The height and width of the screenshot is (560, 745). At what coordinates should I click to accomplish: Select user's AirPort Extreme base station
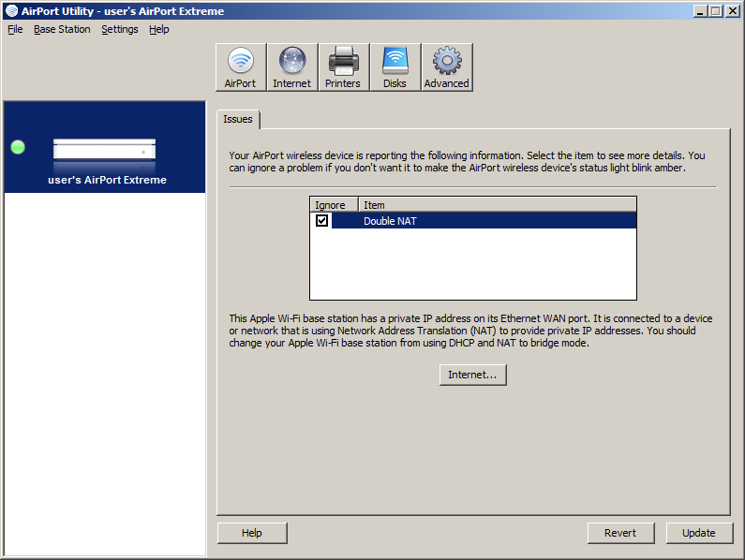[x=105, y=147]
